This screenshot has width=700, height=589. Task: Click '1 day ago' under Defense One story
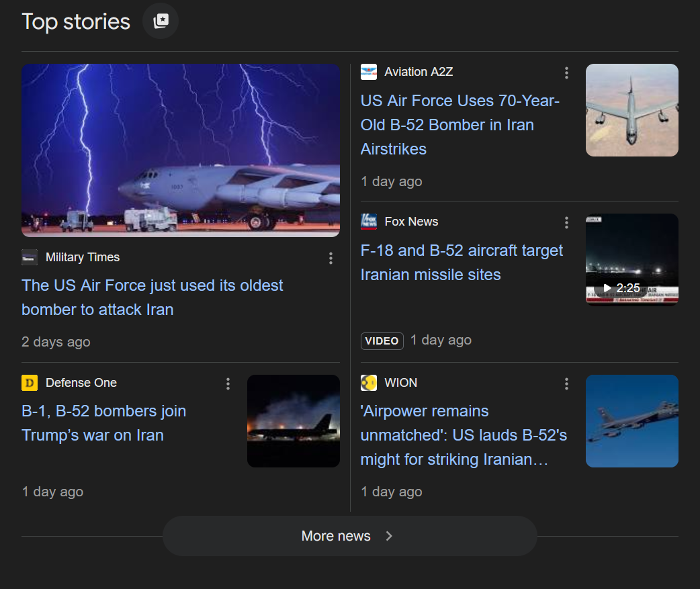(52, 492)
